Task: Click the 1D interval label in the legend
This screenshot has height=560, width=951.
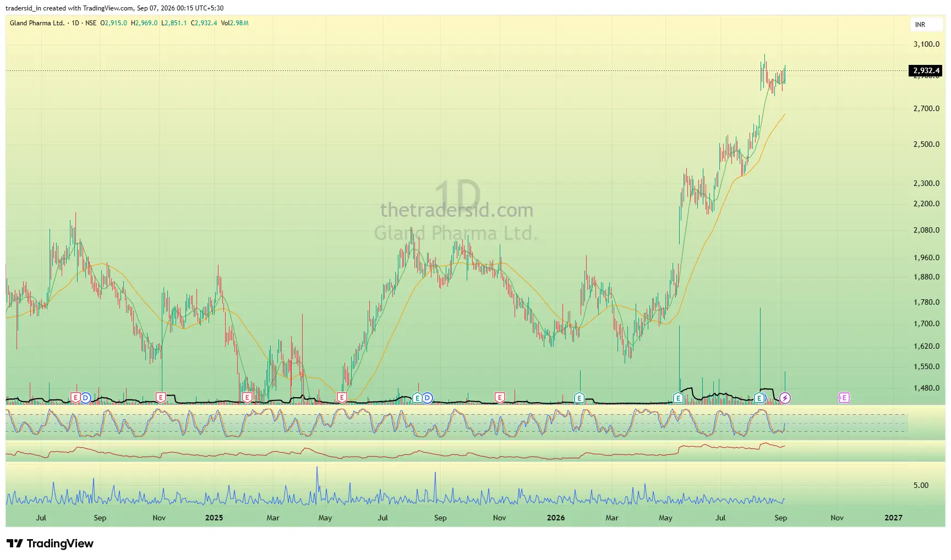Action: pos(75,23)
